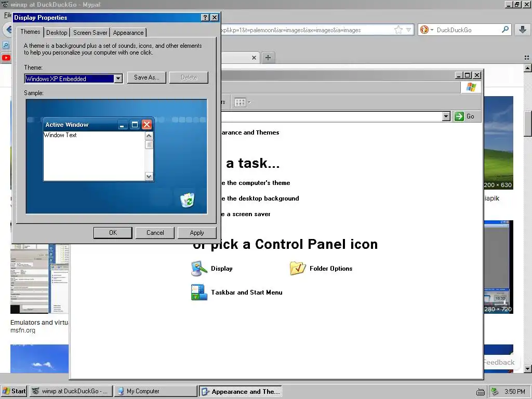This screenshot has height=399, width=532.
Task: Click in the Control Panel address field
Action: coord(331,116)
